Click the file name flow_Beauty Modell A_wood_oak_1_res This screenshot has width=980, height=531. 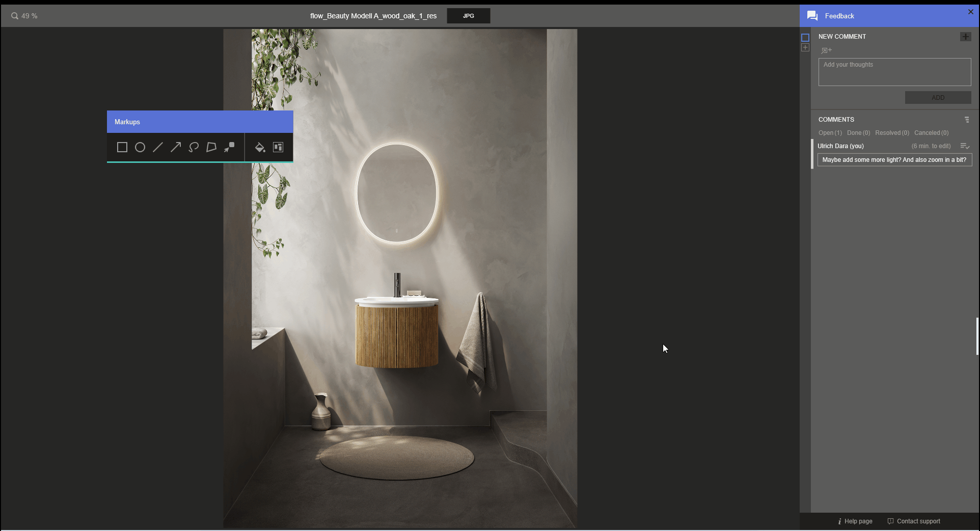click(x=373, y=16)
